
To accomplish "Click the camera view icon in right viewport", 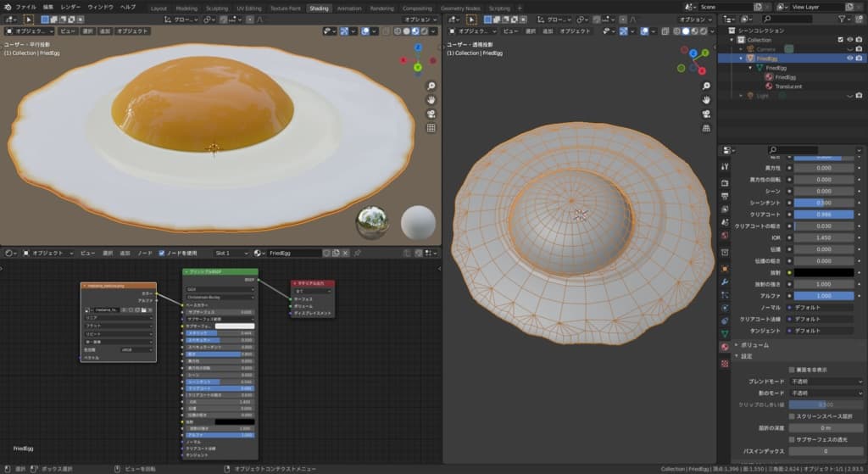I will click(706, 114).
